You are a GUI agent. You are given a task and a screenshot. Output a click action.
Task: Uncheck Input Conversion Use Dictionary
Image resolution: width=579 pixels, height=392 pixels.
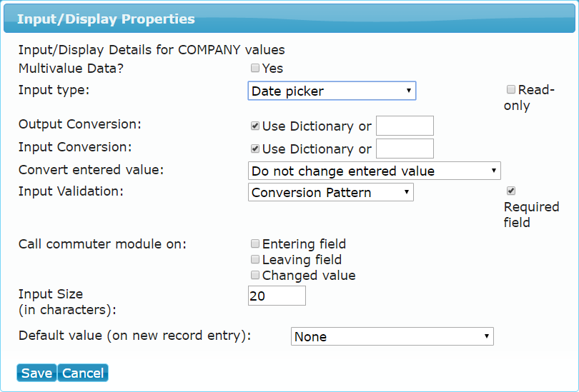[254, 149]
